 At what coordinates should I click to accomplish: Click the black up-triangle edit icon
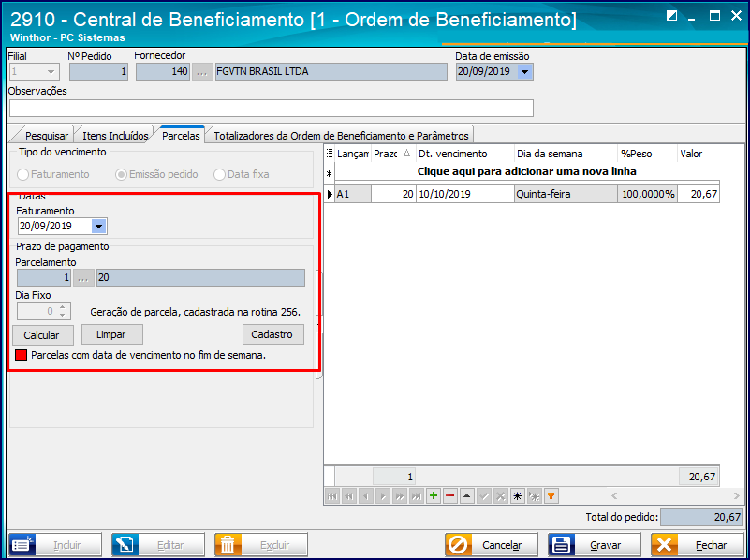[467, 496]
